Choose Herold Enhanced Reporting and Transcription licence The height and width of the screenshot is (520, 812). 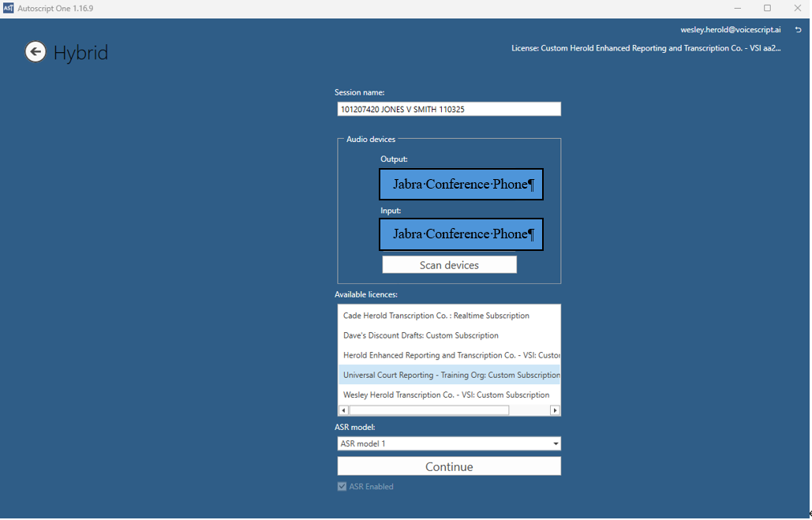point(450,355)
